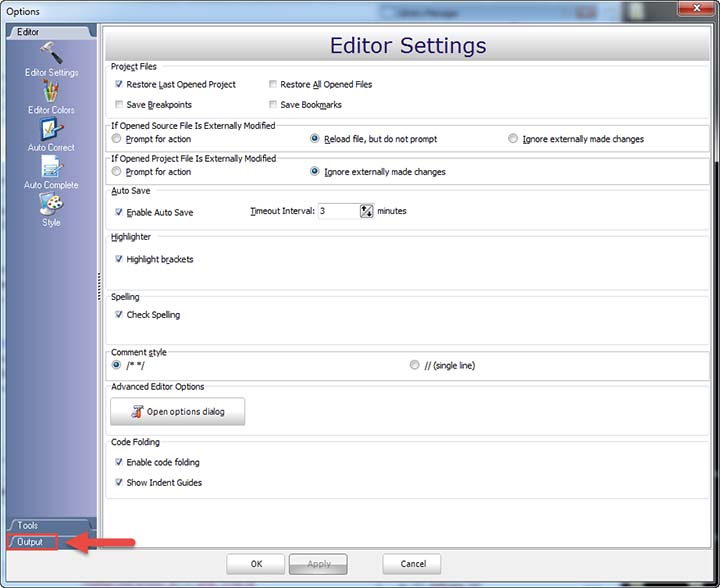Open the Auto Correct icon
The width and height of the screenshot is (720, 588).
coord(50,130)
